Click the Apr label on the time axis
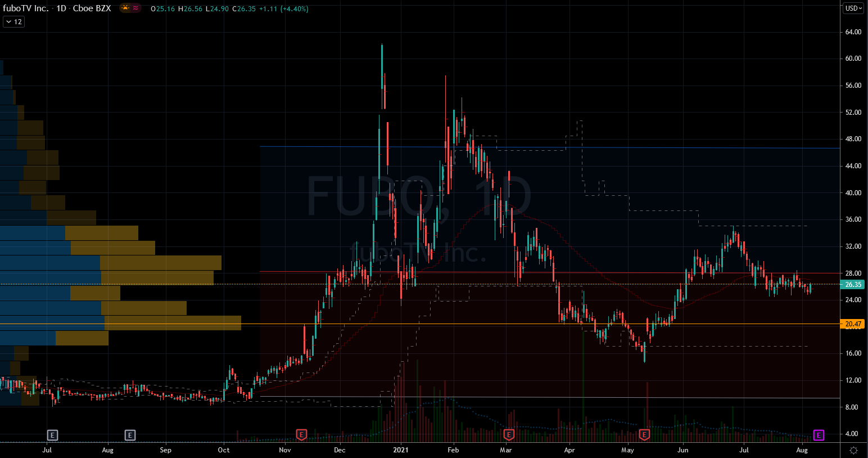 (x=569, y=450)
